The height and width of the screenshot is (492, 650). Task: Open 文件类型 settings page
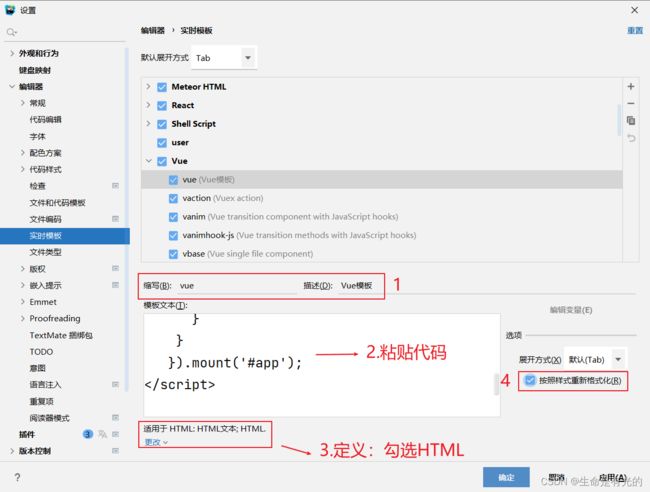coord(46,252)
